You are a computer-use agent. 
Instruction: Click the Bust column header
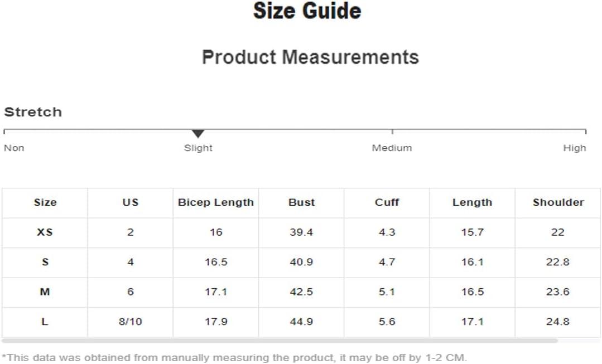pos(301,202)
